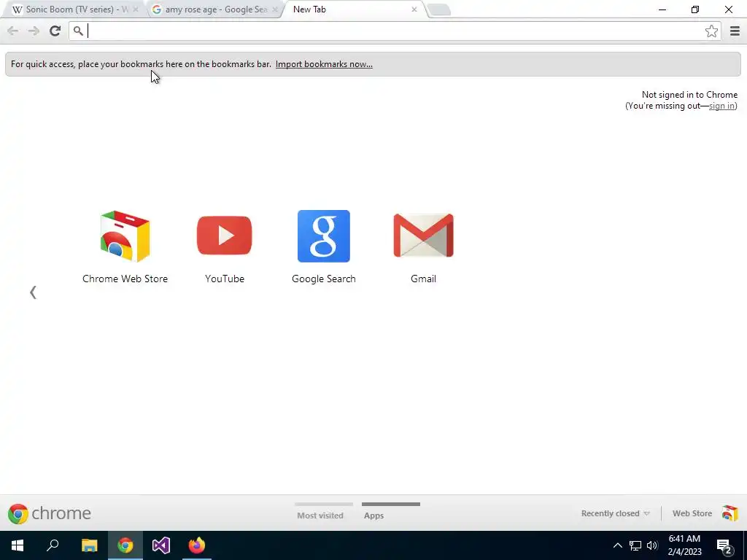Viewport: 747px width, 560px height.
Task: Open the Windows Start menu
Action: click(x=18, y=545)
